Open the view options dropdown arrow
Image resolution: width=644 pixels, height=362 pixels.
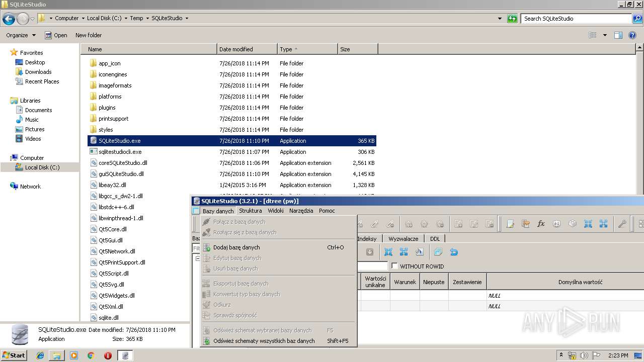pos(605,35)
